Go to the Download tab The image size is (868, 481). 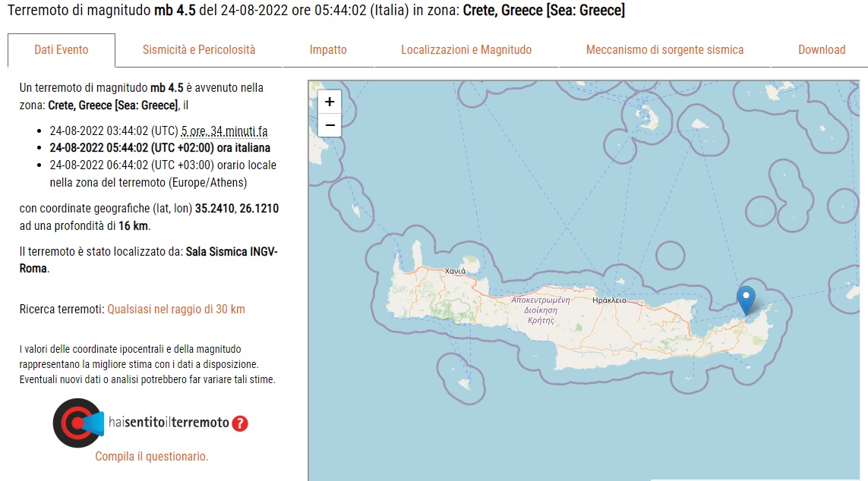[x=822, y=50]
